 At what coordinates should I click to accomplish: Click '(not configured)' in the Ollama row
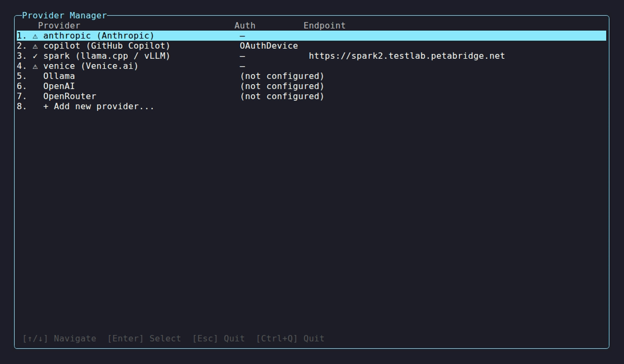coord(282,76)
